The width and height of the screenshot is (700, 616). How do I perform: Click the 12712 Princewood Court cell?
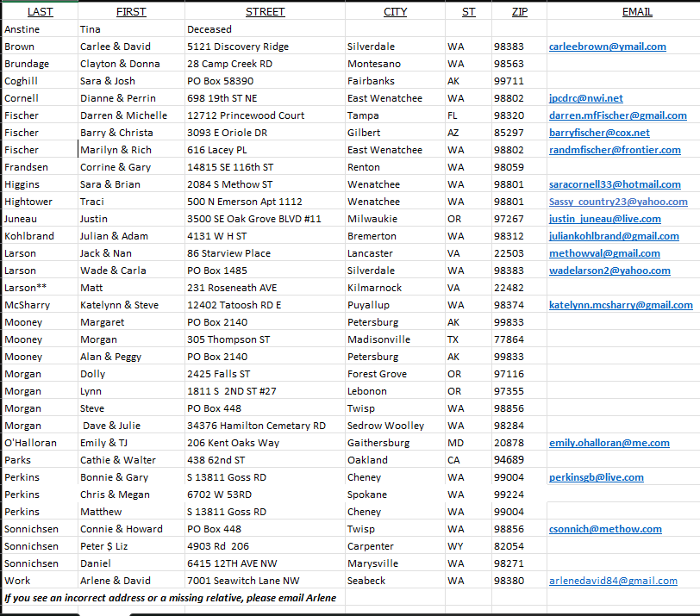click(x=266, y=115)
